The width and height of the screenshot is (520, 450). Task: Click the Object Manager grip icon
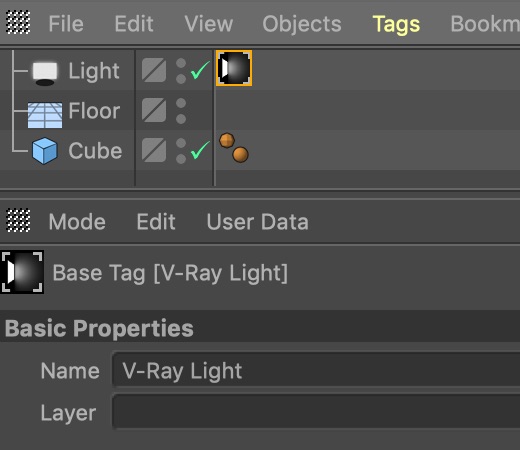point(18,22)
